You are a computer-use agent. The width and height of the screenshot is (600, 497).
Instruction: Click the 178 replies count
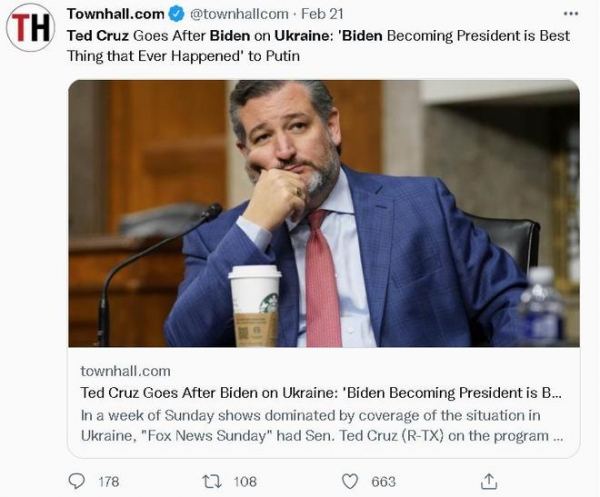tap(108, 481)
